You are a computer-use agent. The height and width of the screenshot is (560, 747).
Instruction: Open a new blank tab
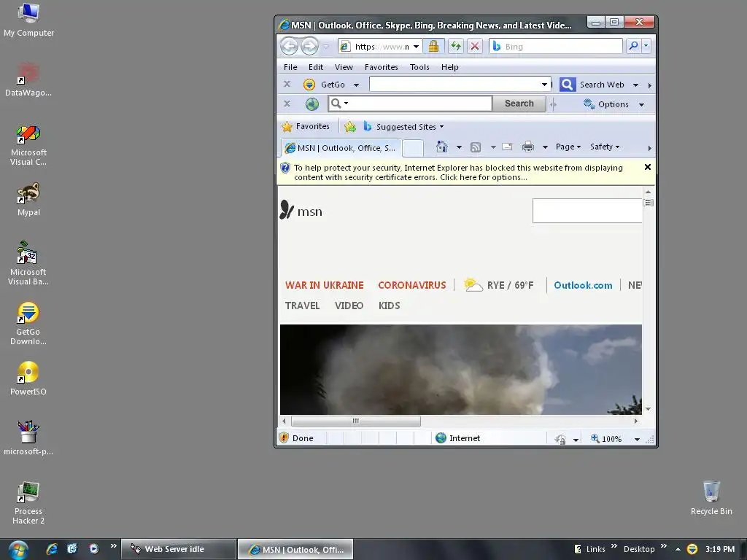413,148
